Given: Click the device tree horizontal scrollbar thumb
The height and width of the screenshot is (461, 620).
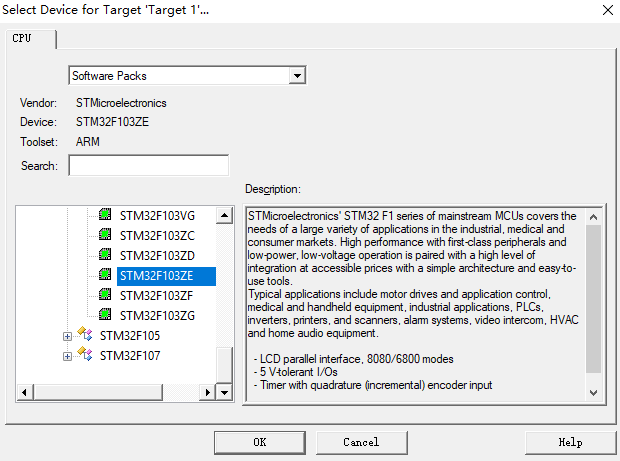Looking at the screenshot, I should click(98, 393).
